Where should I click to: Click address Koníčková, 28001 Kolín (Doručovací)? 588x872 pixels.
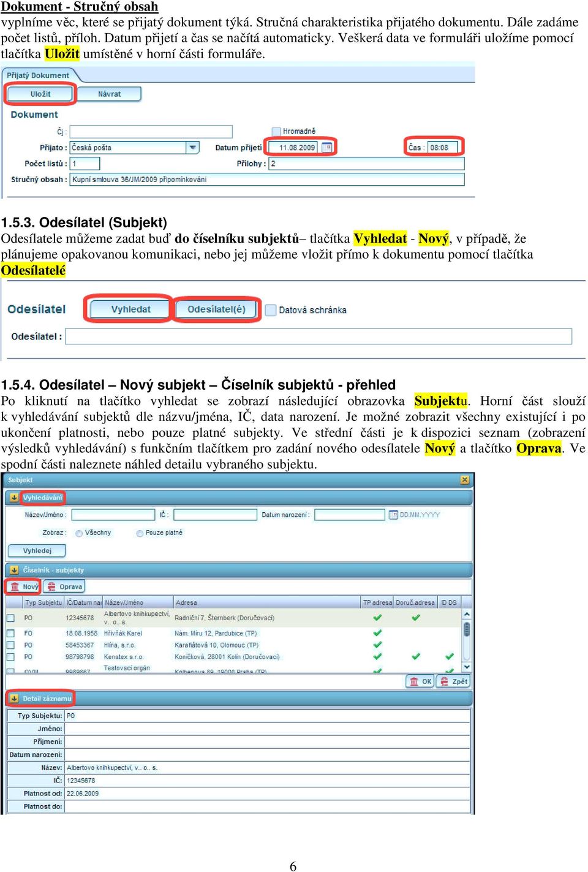227,656
